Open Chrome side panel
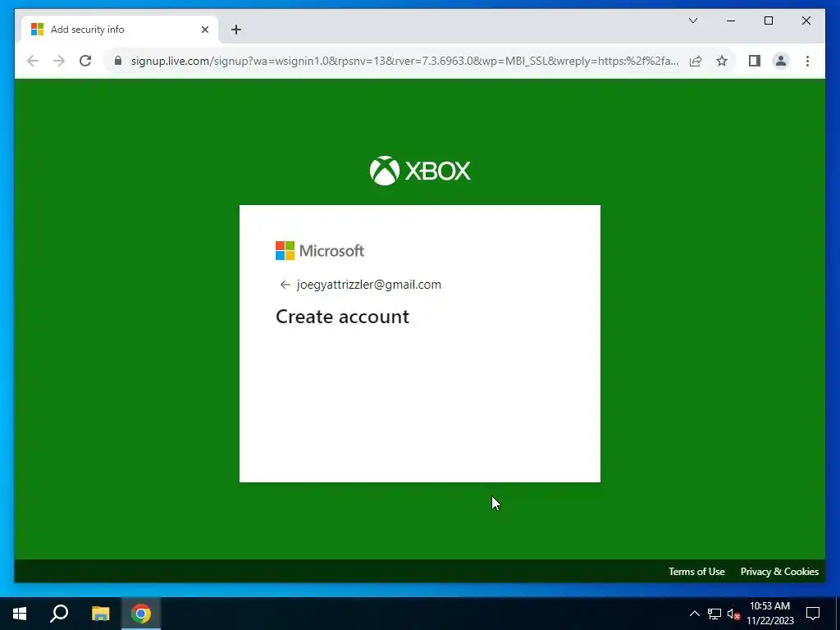Image resolution: width=840 pixels, height=630 pixels. pos(755,61)
